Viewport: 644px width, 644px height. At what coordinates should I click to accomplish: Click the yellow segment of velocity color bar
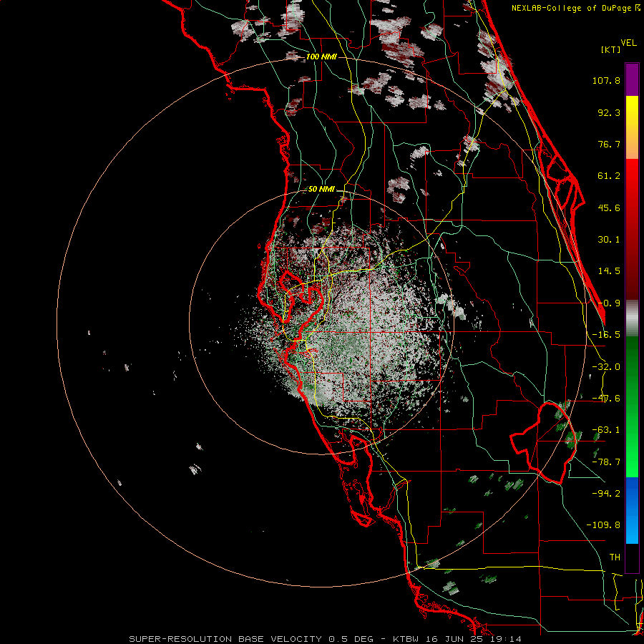coord(632,127)
